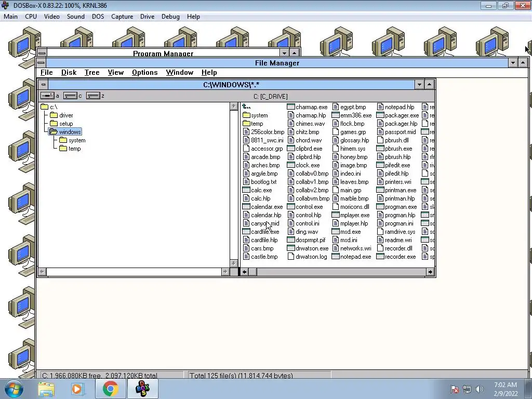This screenshot has height=399, width=532.
Task: Click the file list horizontal scroll thumb
Action: pos(253,272)
